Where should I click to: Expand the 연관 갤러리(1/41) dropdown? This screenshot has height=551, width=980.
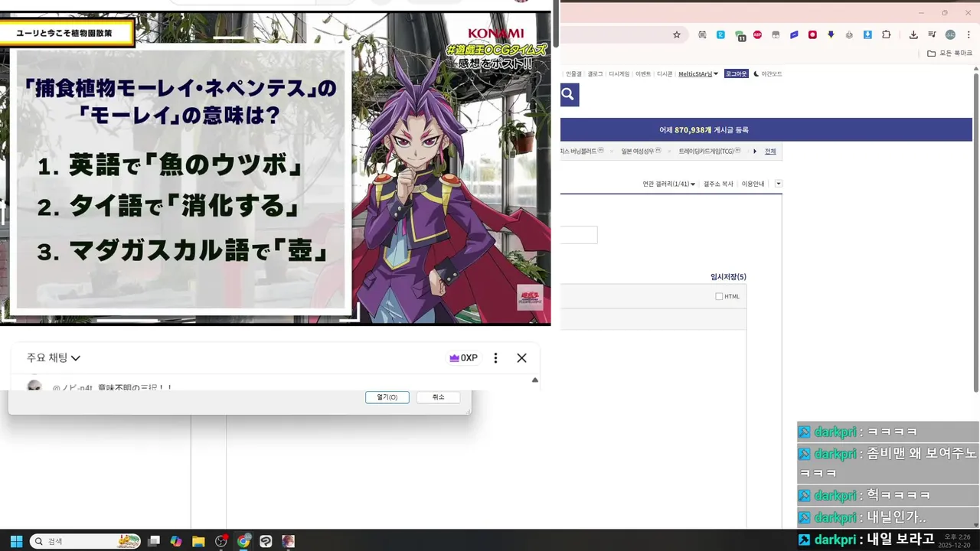669,184
